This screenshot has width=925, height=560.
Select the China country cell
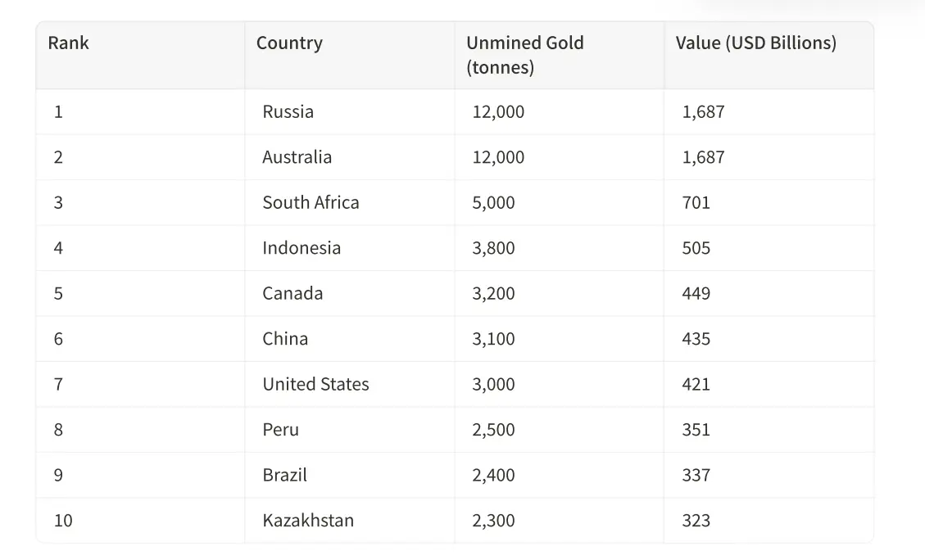click(x=285, y=339)
